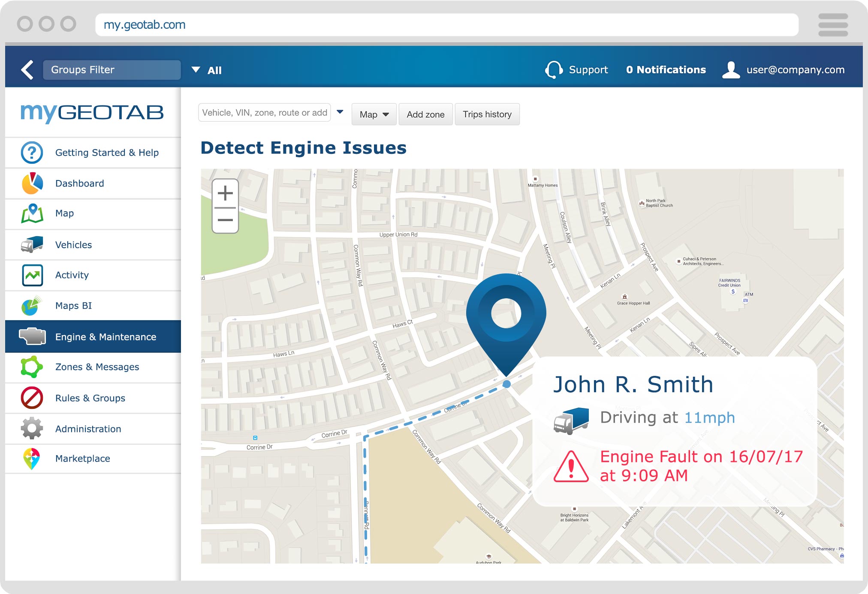
Task: Zoom out the map with minus button
Action: pos(225,220)
